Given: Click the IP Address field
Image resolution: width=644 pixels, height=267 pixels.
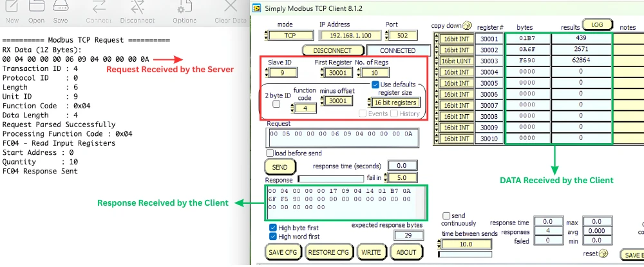Looking at the screenshot, I should (350, 35).
